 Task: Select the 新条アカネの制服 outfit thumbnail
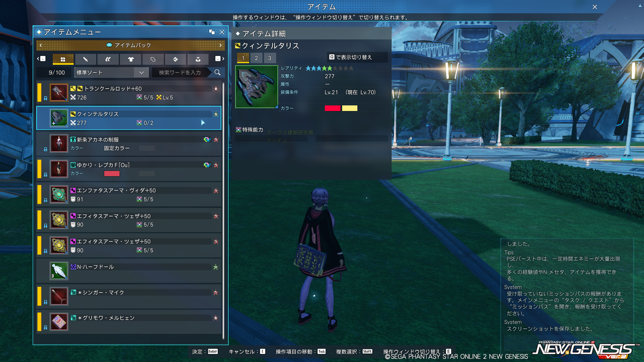pos(59,143)
